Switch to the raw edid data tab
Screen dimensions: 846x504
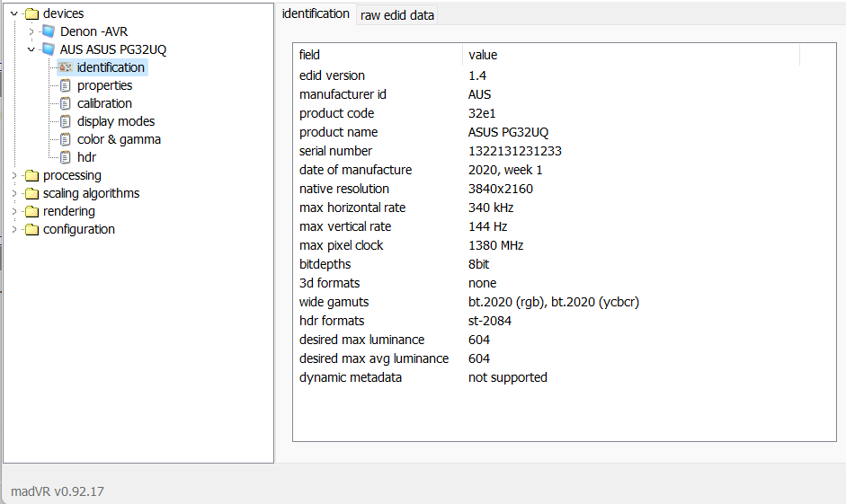tap(397, 15)
